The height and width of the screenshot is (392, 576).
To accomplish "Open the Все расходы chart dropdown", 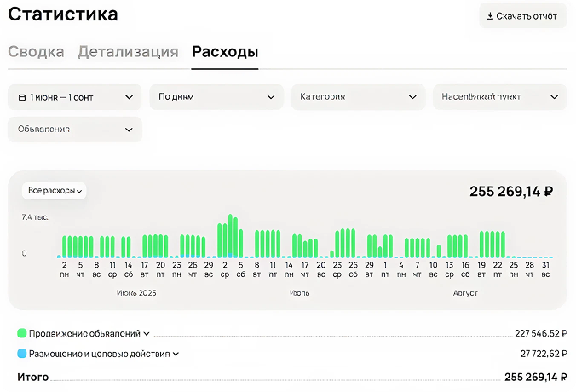I will (x=55, y=191).
